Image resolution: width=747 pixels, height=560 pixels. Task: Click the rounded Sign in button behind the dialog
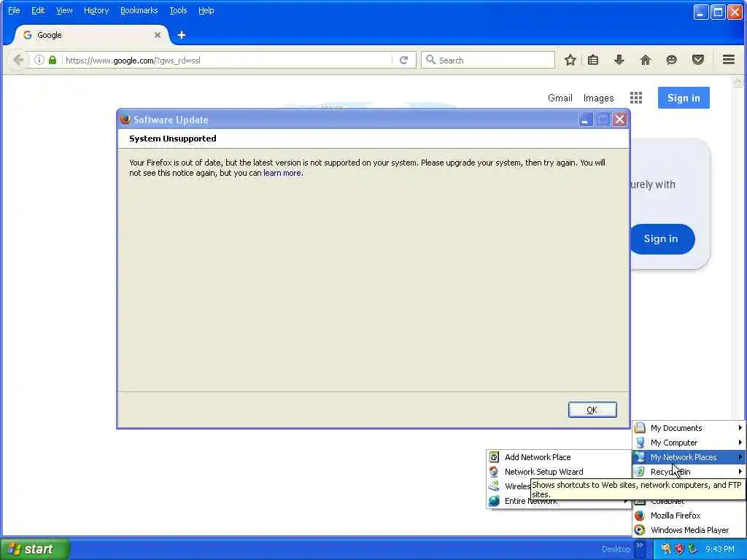click(662, 239)
